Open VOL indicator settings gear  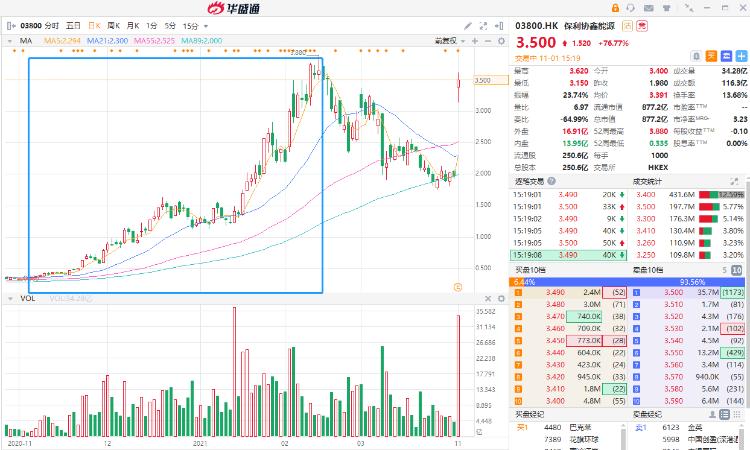[x=501, y=298]
